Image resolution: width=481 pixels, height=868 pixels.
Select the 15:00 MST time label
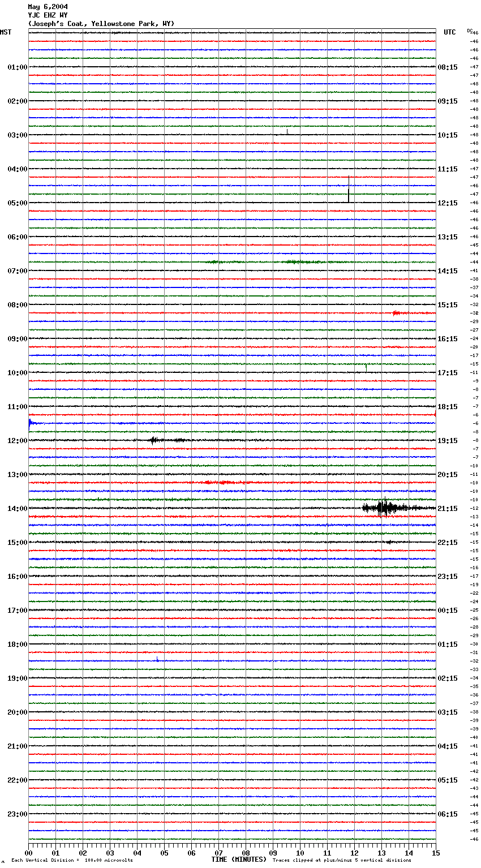(18, 543)
